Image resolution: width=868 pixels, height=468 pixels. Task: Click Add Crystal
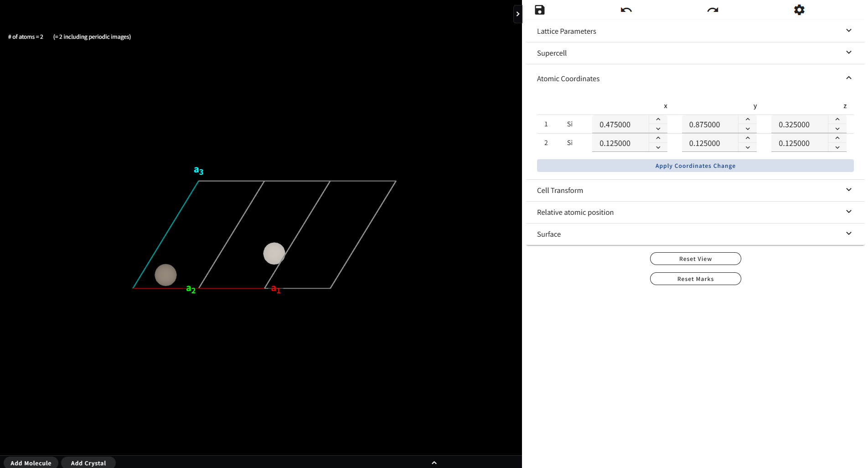88,463
